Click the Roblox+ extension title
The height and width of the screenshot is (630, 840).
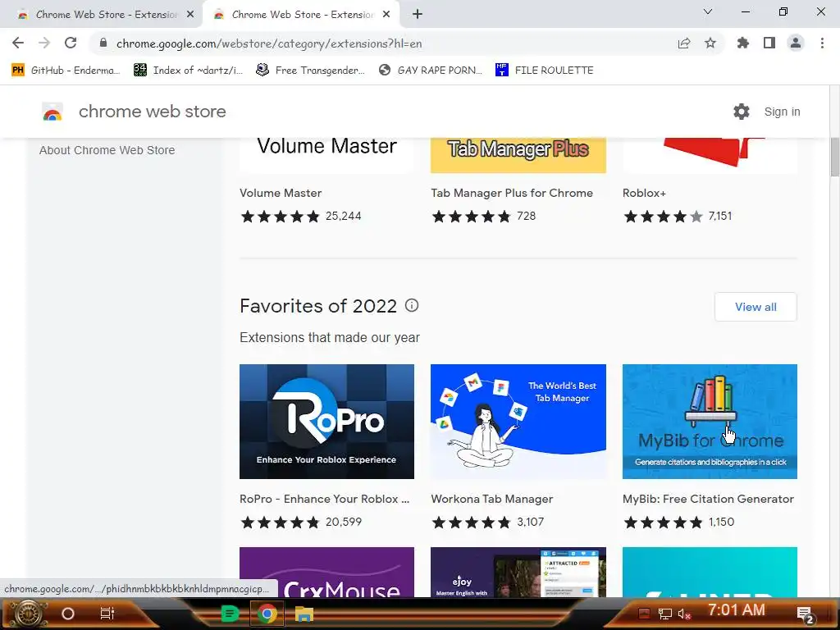pos(644,193)
